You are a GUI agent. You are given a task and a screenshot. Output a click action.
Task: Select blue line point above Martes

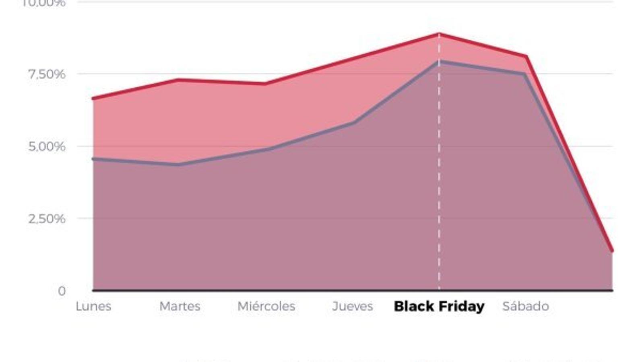pos(180,165)
